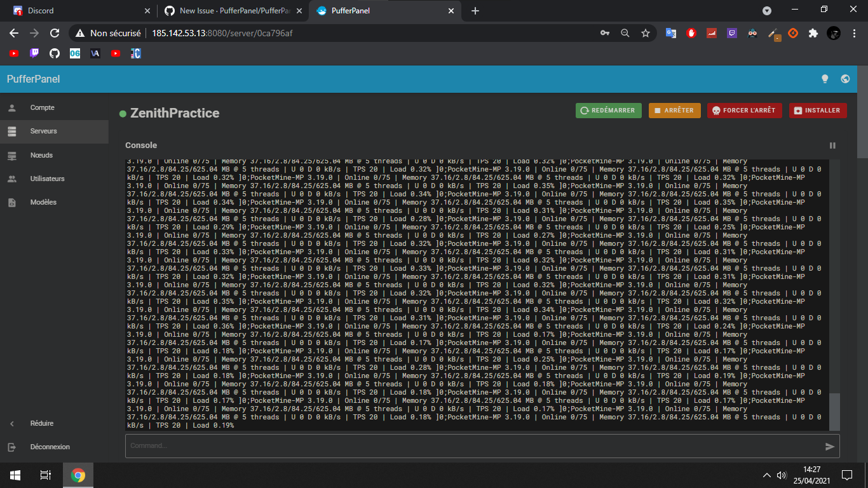Viewport: 868px width, 488px height.
Task: Toggle dark theme with the lightbulb icon
Action: coord(825,79)
